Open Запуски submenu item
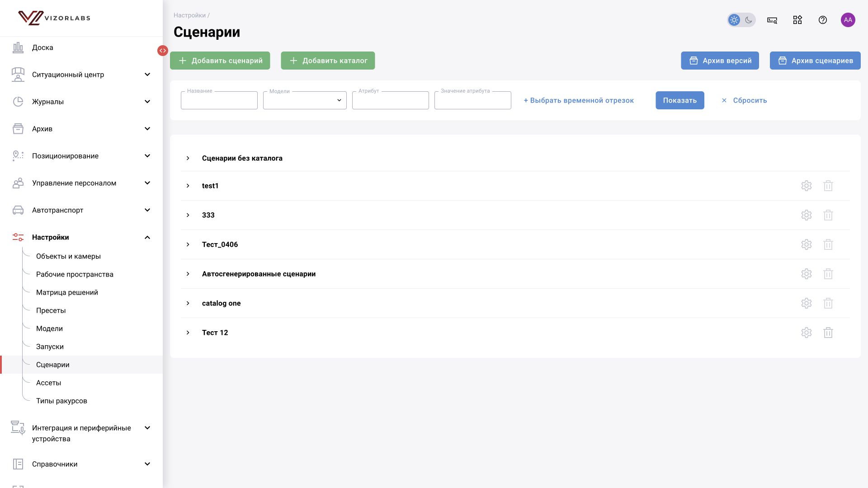 coord(50,347)
